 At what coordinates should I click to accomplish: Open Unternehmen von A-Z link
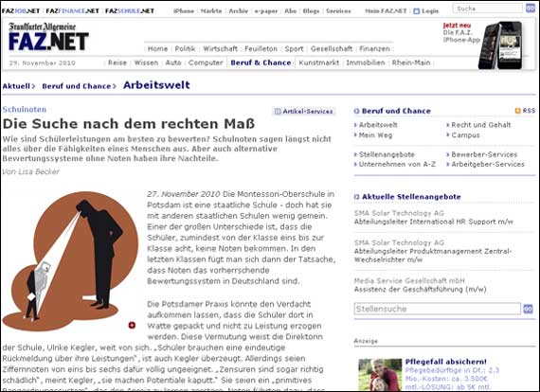click(397, 164)
